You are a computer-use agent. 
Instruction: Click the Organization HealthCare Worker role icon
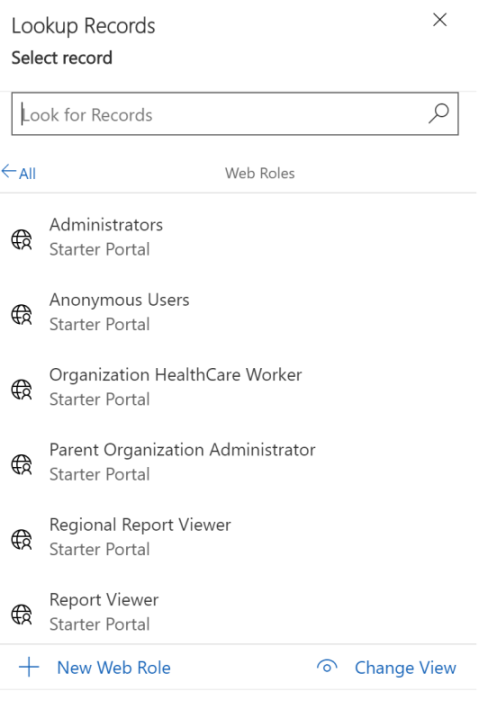(x=22, y=389)
